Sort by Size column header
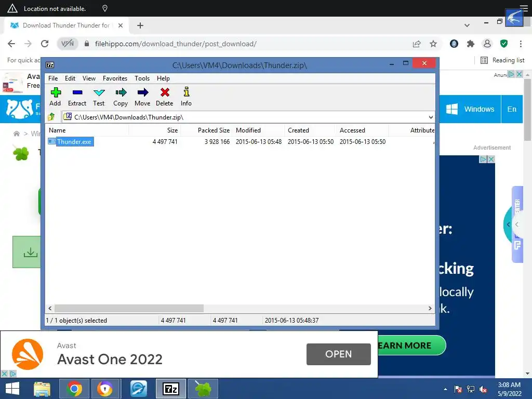 pyautogui.click(x=155, y=130)
